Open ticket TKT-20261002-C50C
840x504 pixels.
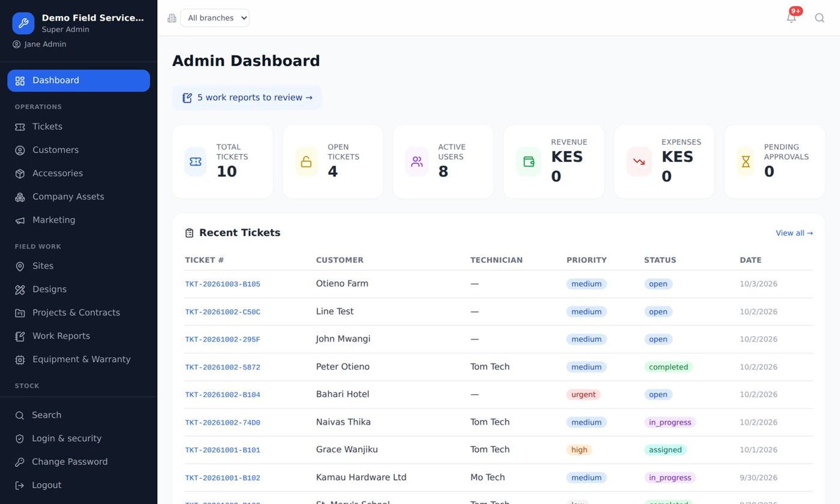[x=223, y=312]
